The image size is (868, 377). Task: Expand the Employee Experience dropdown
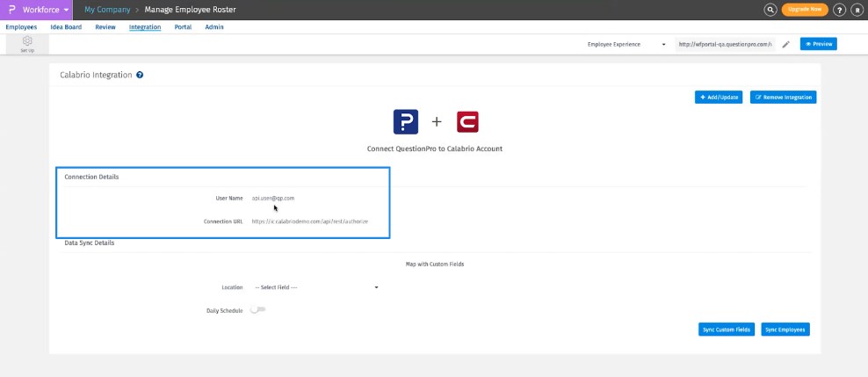626,44
